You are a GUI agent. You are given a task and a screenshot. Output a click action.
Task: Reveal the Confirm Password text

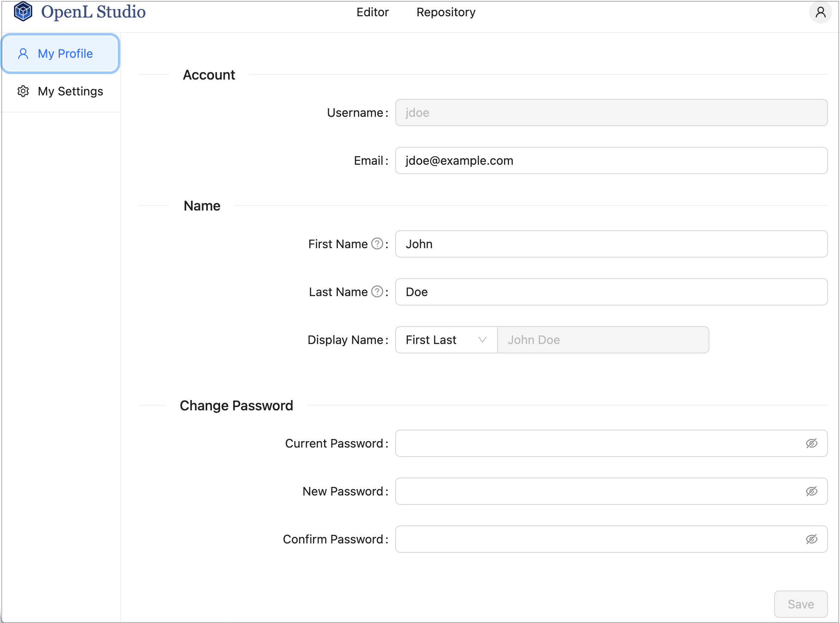(811, 539)
